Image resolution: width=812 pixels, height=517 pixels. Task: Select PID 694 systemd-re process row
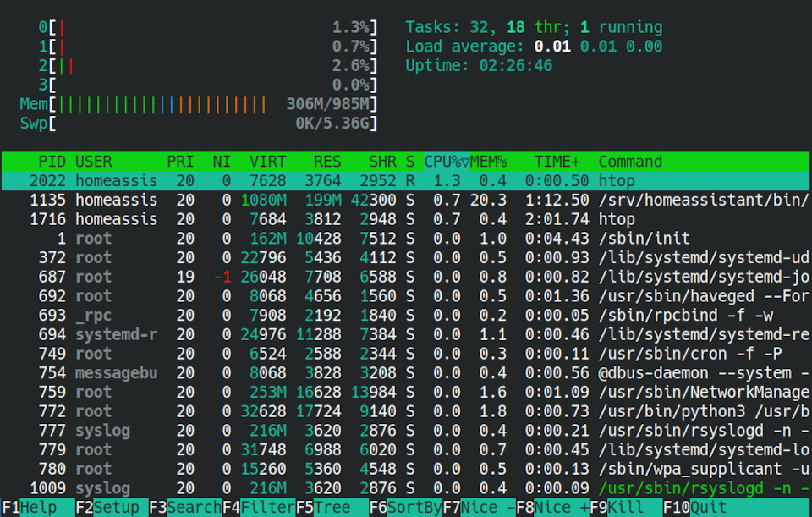[406, 334]
